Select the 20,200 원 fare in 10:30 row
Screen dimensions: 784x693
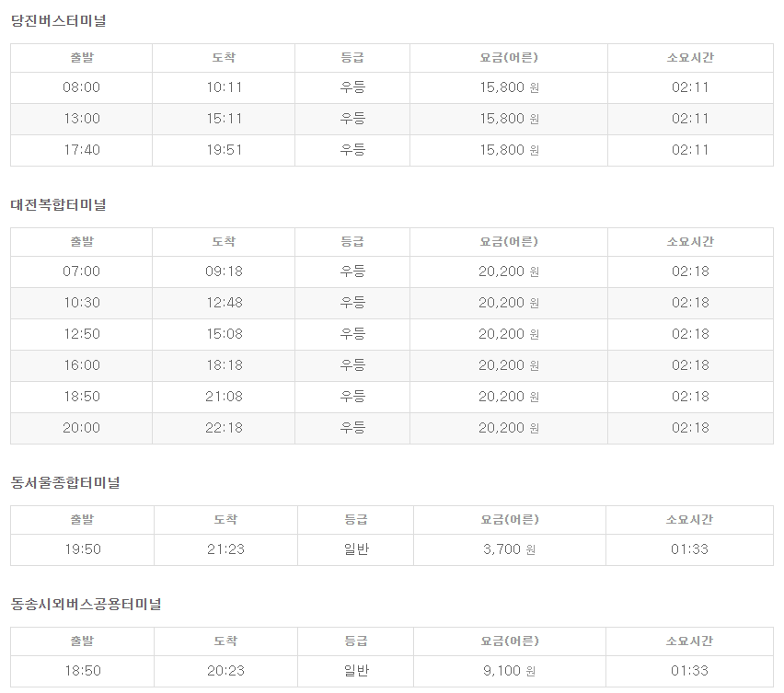509,303
